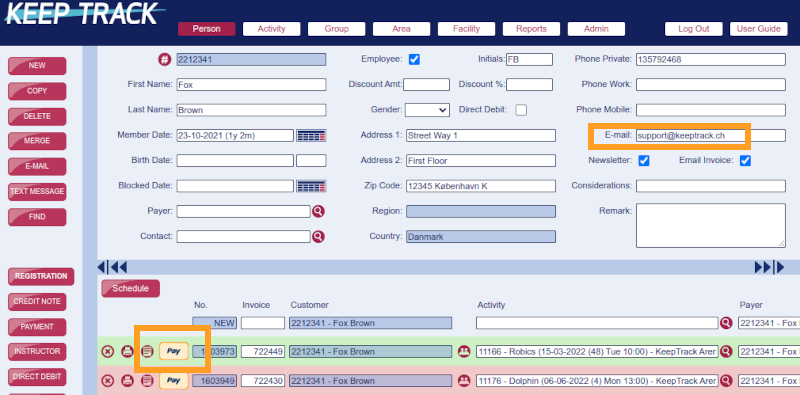Click the Log Out button
The height and width of the screenshot is (395, 800).
tap(694, 29)
